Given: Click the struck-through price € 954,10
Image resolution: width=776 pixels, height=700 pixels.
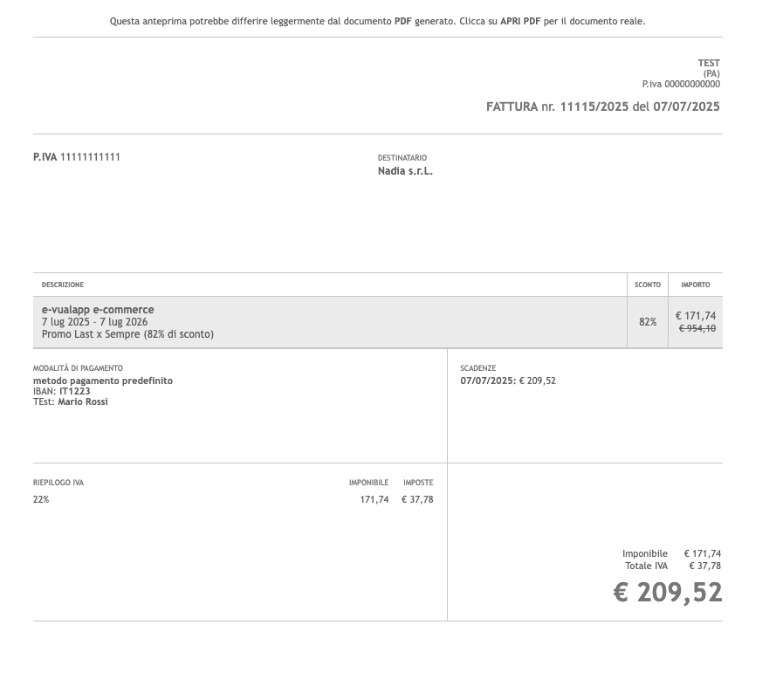Looking at the screenshot, I should [697, 328].
